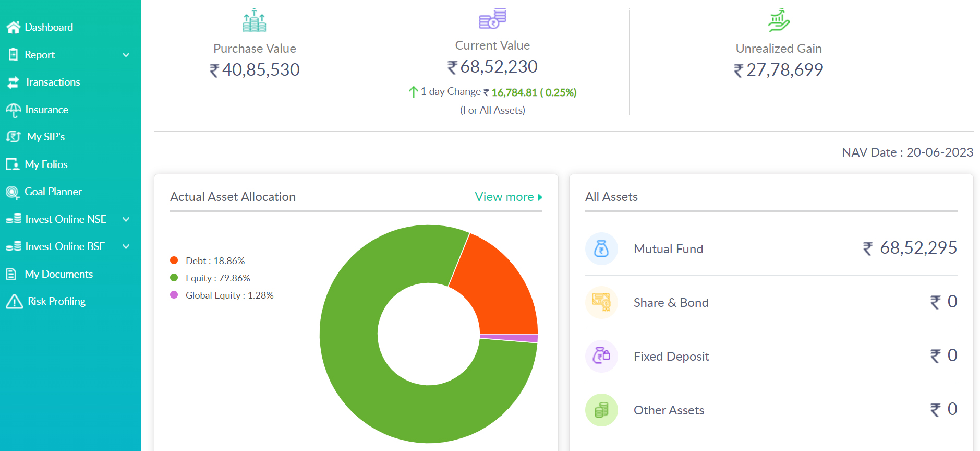980x451 pixels.
Task: Click the Transactions arrows icon
Action: tap(13, 82)
